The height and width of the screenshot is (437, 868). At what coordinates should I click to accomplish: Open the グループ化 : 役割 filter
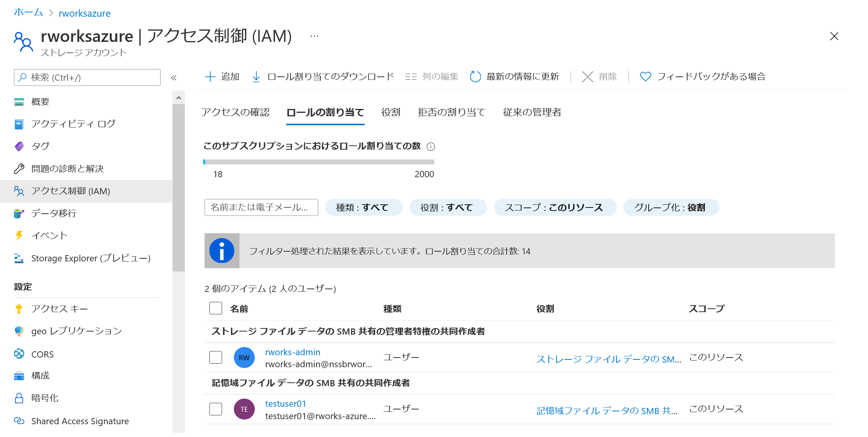[x=671, y=207]
